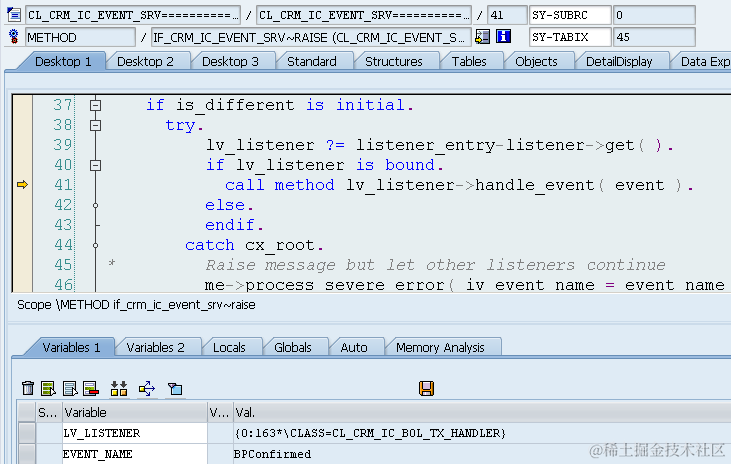
Task: Click the Val. column header
Action: pyautogui.click(x=482, y=413)
